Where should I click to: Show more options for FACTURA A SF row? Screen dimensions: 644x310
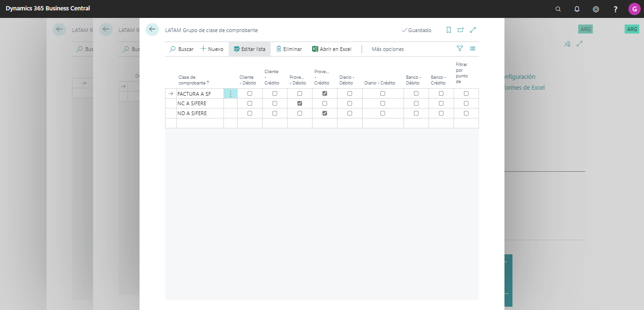[231, 94]
